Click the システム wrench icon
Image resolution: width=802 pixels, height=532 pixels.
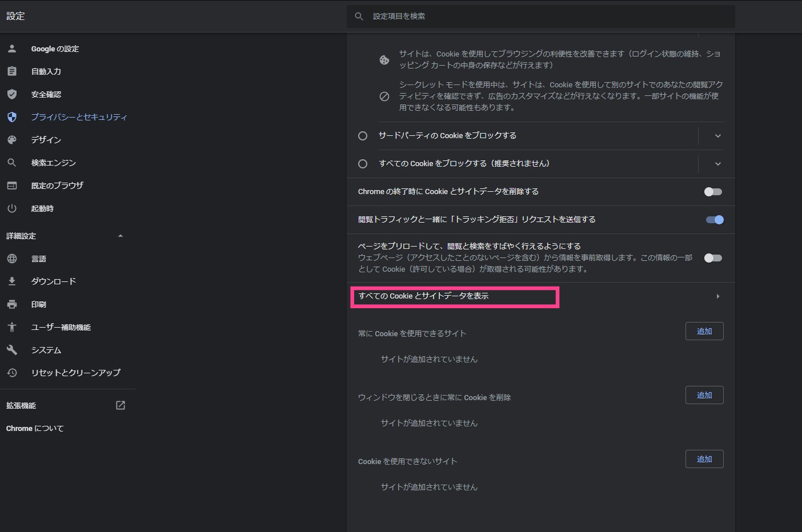12,350
